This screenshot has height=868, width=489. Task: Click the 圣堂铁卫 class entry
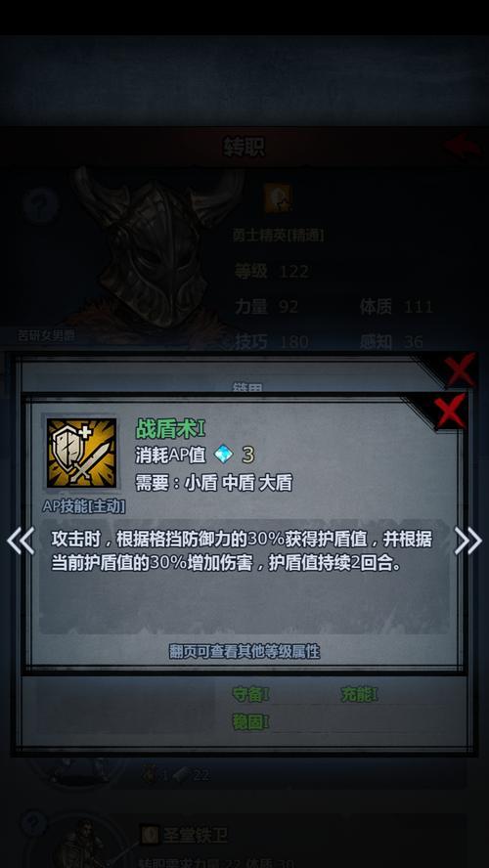pos(194,835)
